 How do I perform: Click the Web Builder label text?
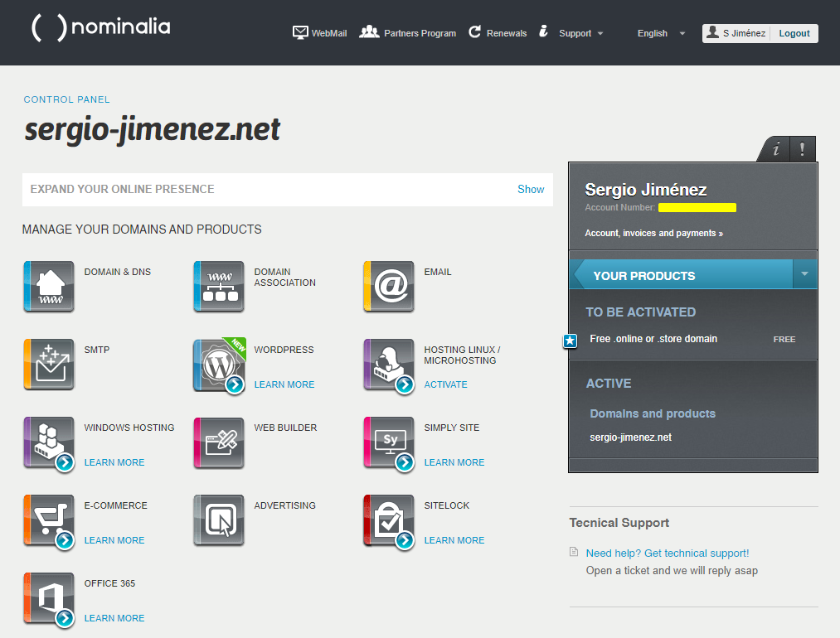point(285,428)
